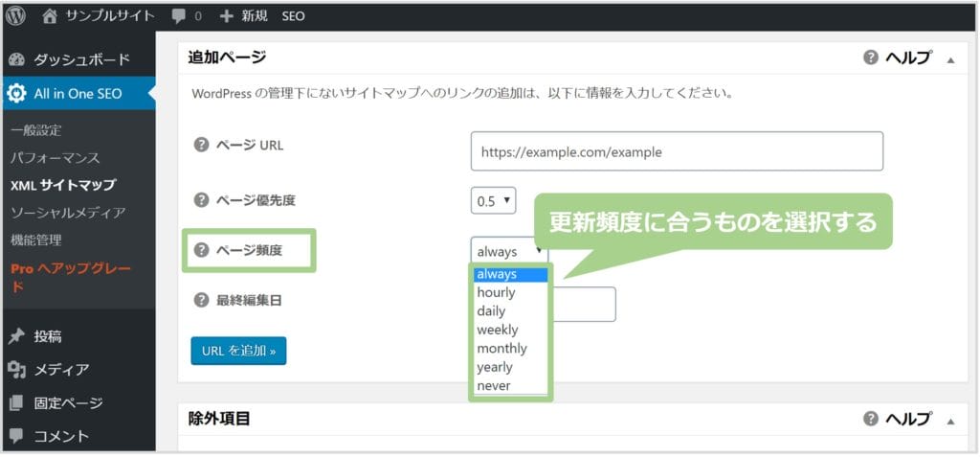The width and height of the screenshot is (980, 457).
Task: Collapse the 追加ページ panel
Action: 950,60
